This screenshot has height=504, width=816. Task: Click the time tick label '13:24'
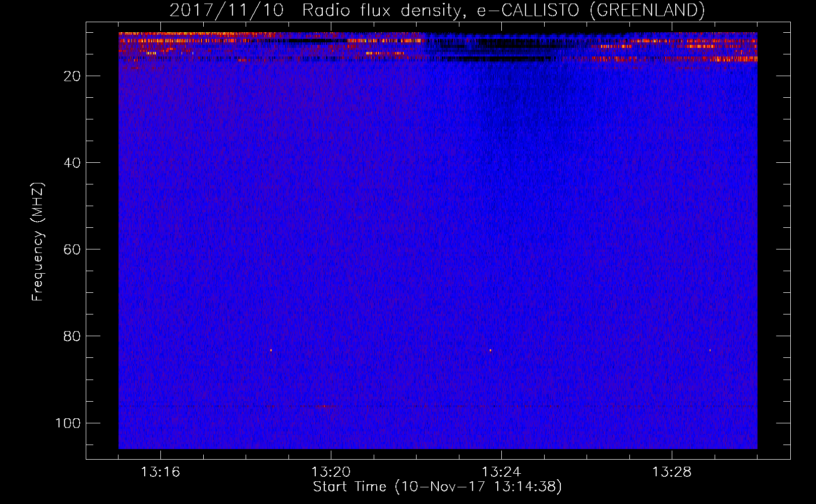coord(501,472)
